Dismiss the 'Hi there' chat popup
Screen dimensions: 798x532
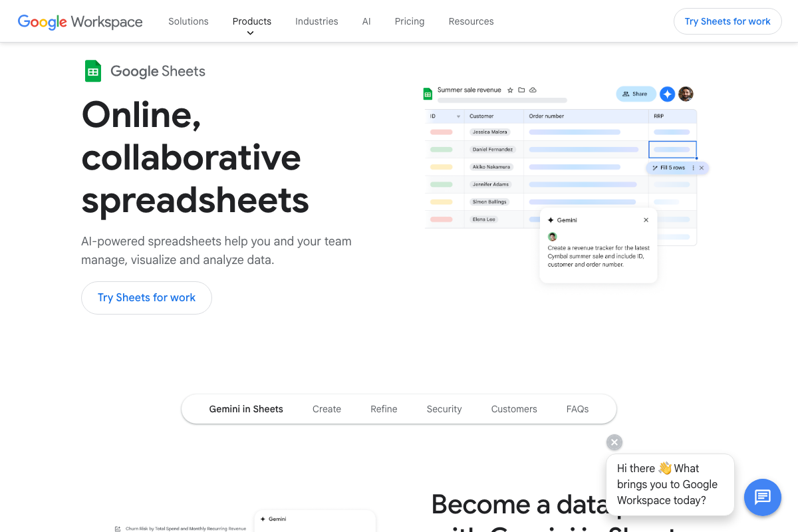[614, 442]
